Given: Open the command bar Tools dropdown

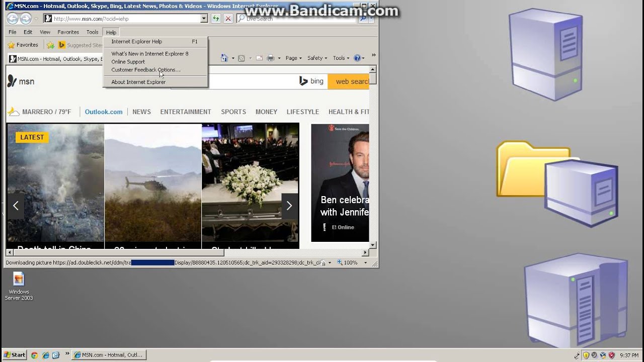Looking at the screenshot, I should coord(341,58).
